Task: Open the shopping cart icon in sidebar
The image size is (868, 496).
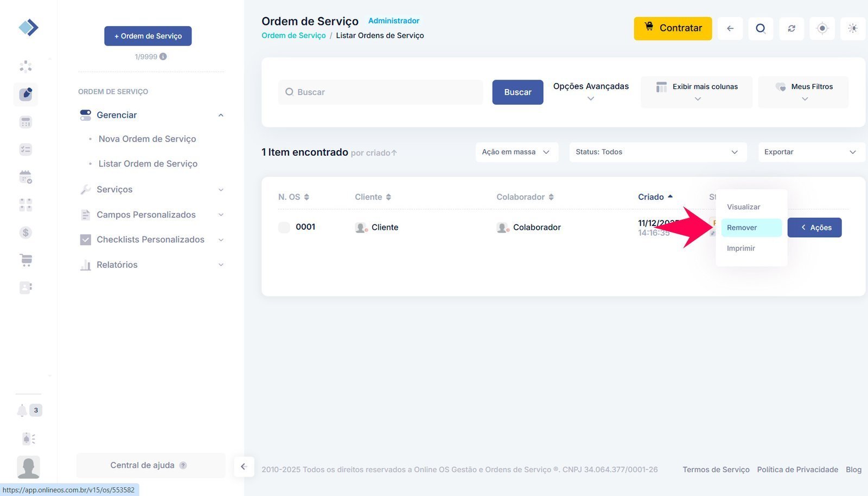Action: pyautogui.click(x=25, y=260)
